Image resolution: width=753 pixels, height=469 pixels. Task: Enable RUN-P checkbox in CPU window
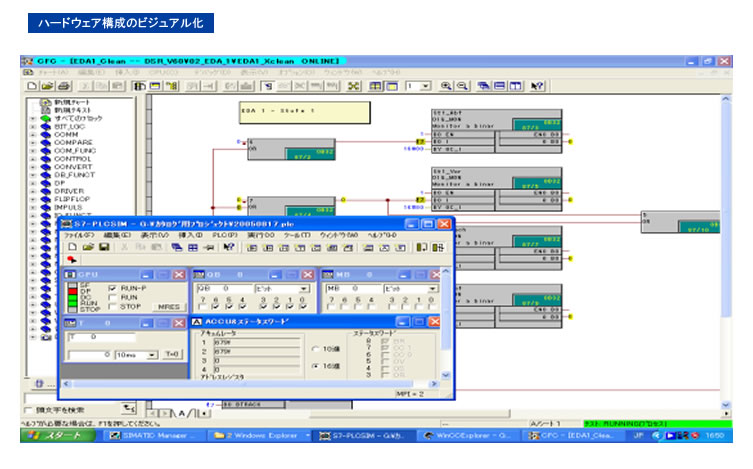pyautogui.click(x=112, y=288)
